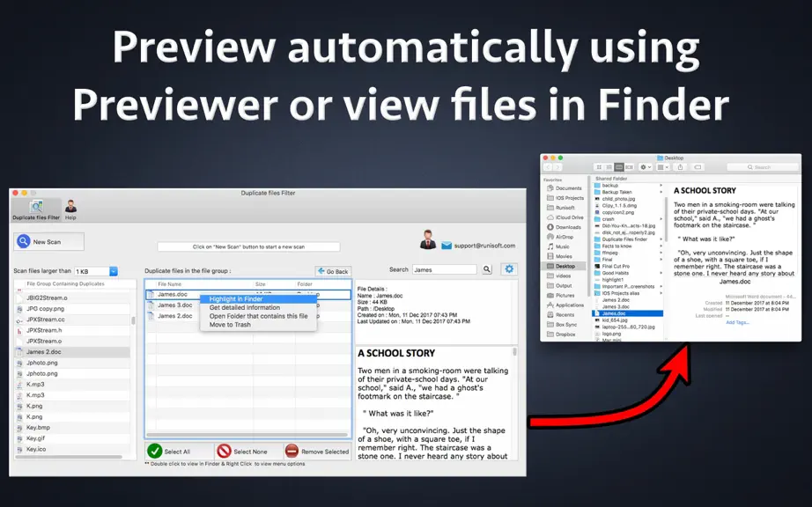Click the Finder share icon
This screenshot has width=812, height=507.
point(680,167)
